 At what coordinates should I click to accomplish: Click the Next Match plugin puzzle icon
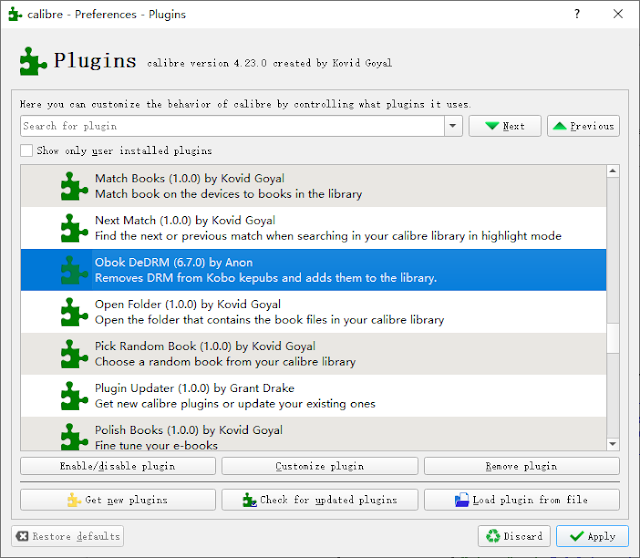(x=74, y=228)
